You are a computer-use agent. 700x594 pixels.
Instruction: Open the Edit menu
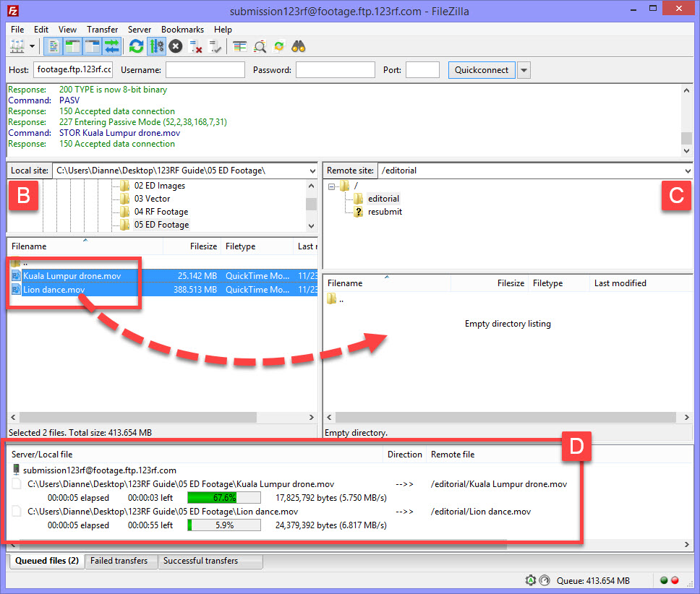(41, 30)
